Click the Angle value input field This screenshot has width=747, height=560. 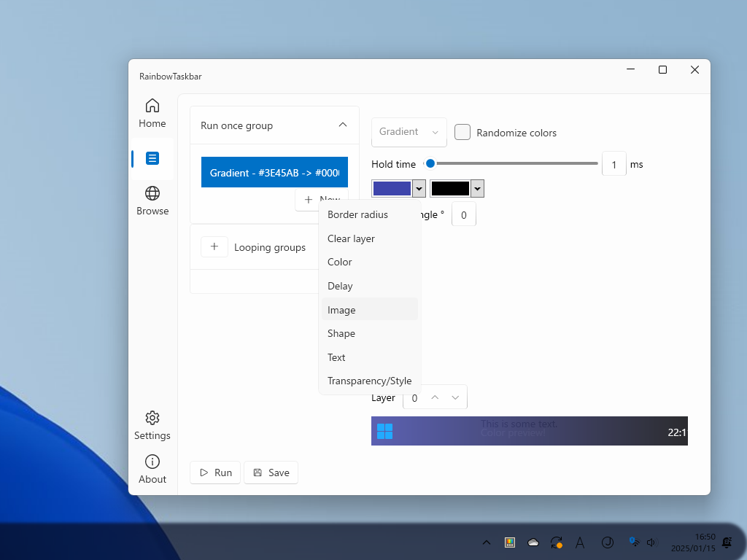point(463,214)
